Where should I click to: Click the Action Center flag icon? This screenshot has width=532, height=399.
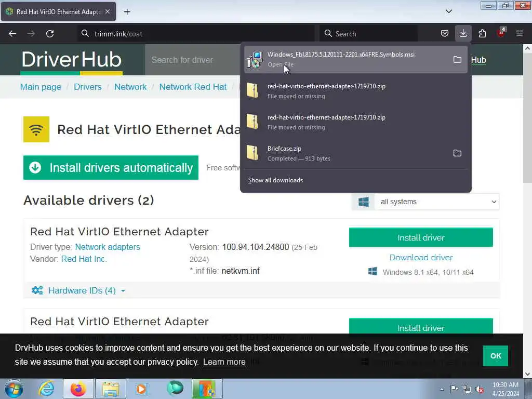click(454, 389)
